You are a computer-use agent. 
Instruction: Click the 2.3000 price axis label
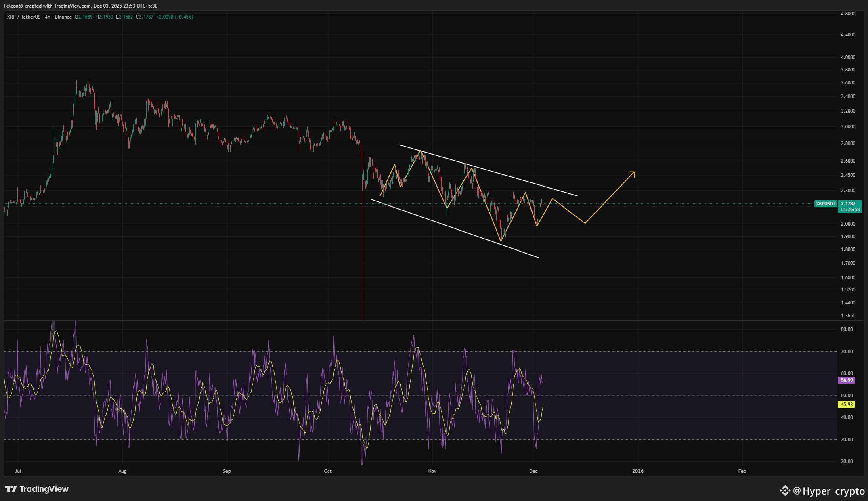click(848, 191)
